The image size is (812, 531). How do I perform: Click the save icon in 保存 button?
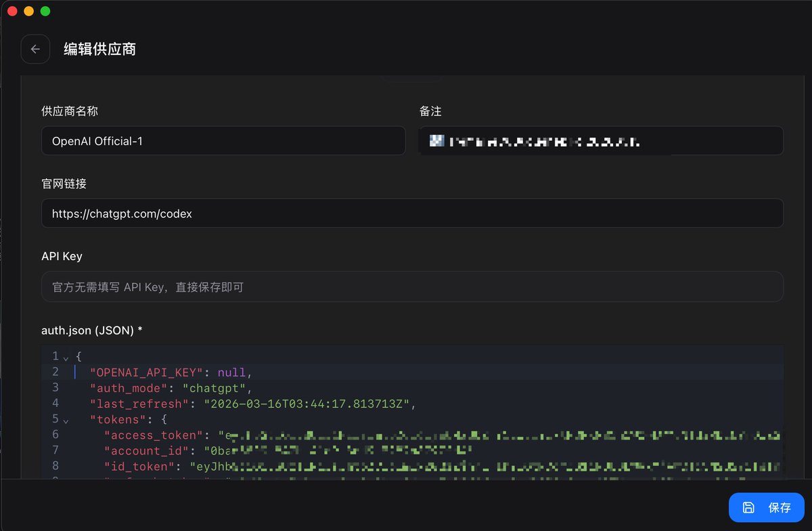pyautogui.click(x=748, y=507)
